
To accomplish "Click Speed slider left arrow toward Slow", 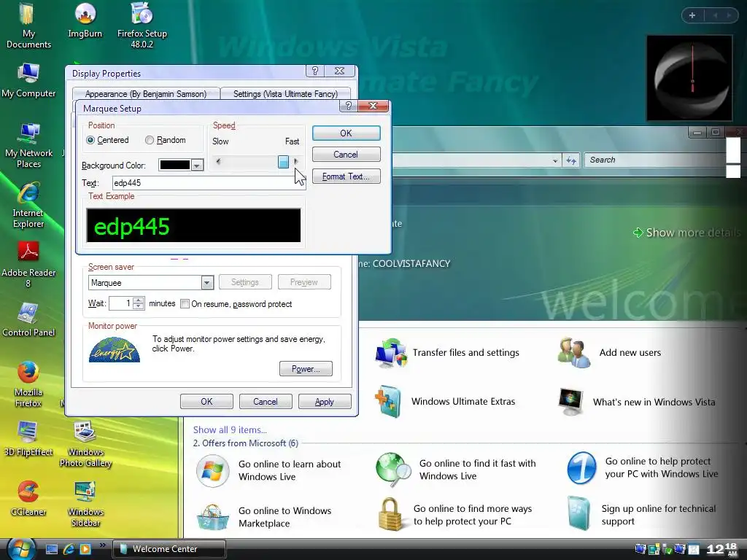I will click(x=218, y=162).
